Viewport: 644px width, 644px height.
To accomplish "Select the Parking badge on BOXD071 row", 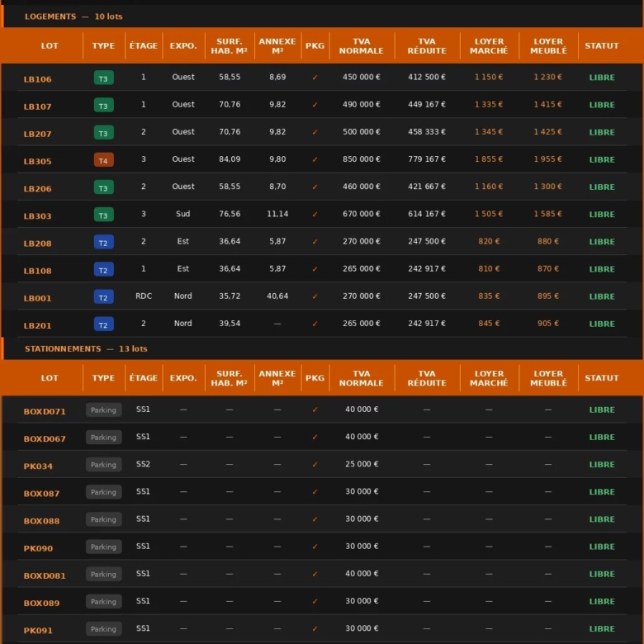I will (103, 410).
